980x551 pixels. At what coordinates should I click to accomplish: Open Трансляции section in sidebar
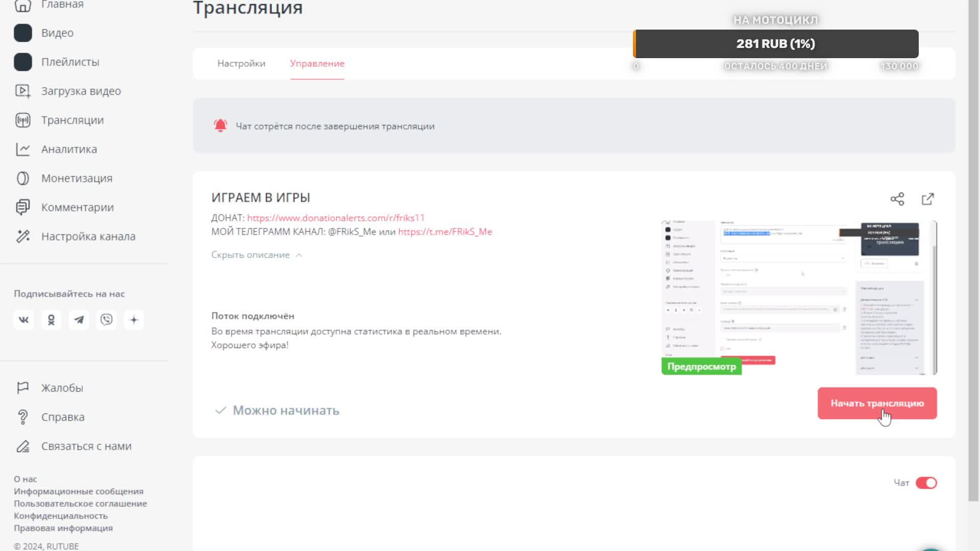(x=72, y=120)
